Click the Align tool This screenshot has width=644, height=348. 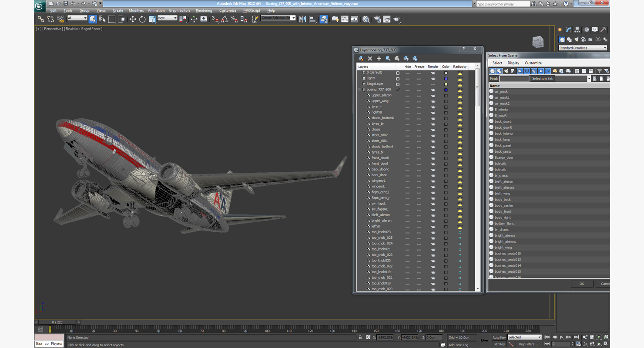(x=312, y=19)
